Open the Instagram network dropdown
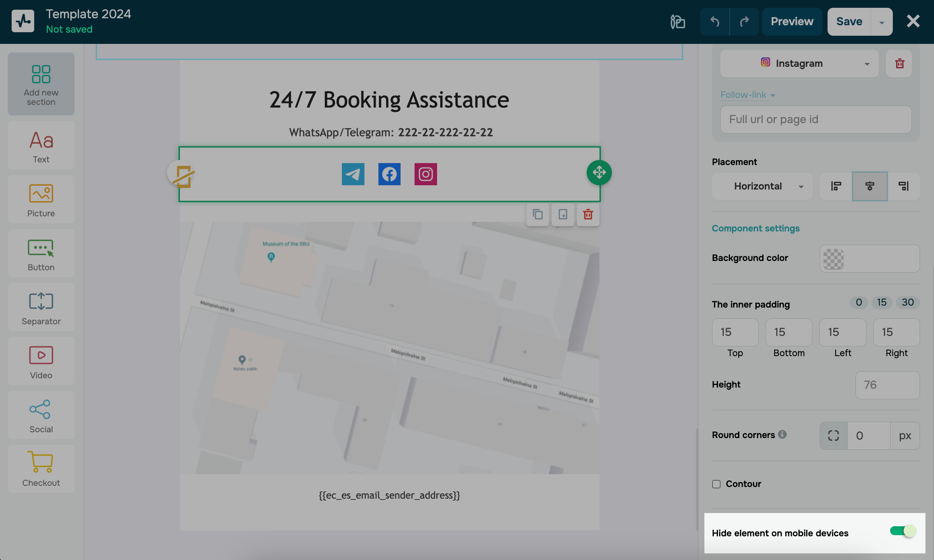 click(x=799, y=63)
